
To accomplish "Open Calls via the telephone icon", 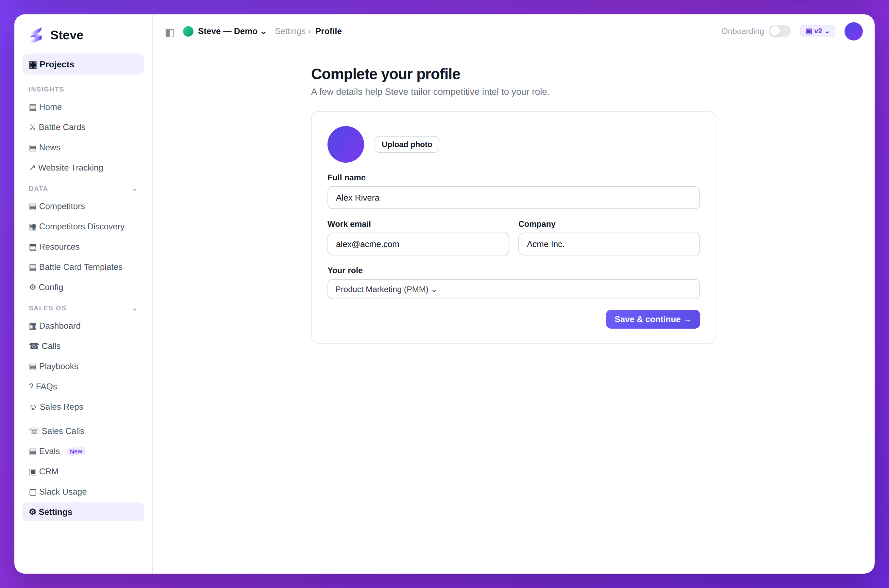I will coord(34,346).
